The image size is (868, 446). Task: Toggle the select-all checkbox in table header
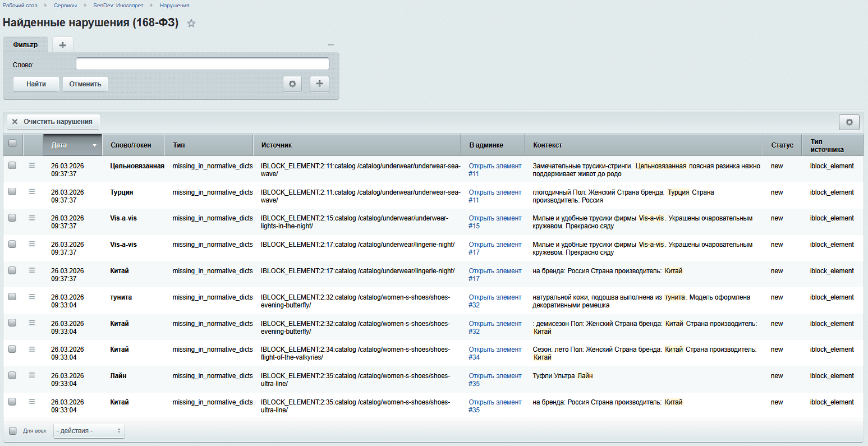(12, 144)
